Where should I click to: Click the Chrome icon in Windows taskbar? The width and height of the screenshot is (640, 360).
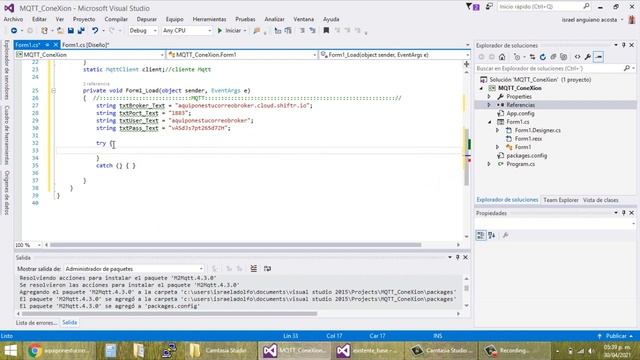pyautogui.click(x=35, y=351)
